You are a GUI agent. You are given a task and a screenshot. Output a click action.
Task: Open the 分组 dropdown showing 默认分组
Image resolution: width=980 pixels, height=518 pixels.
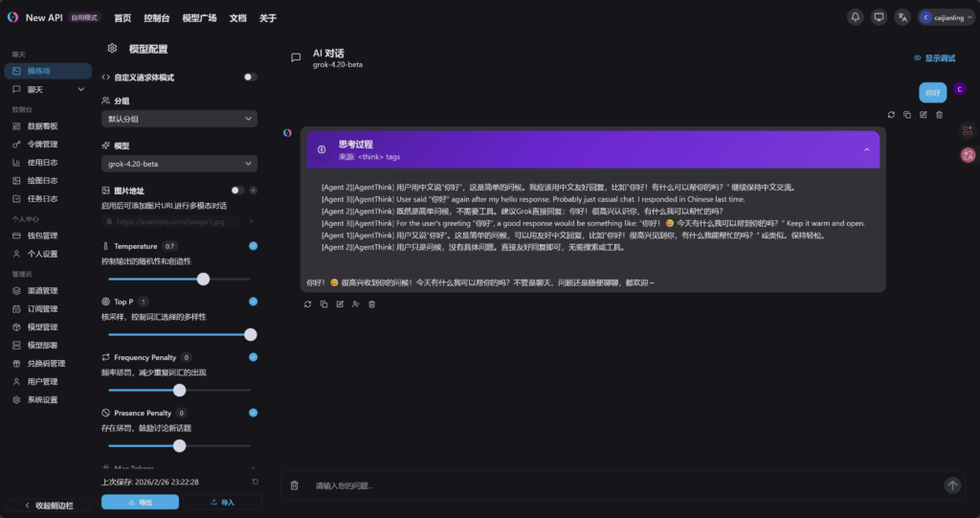[x=179, y=119]
